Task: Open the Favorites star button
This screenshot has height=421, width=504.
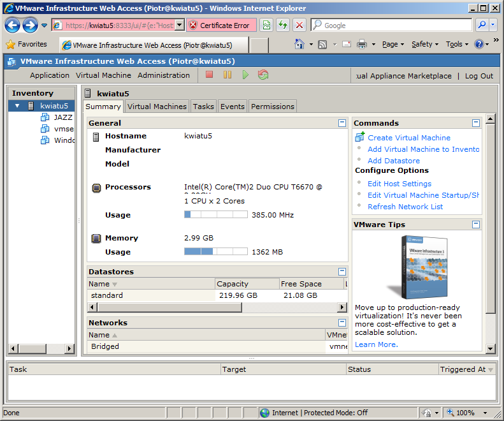Action: click(26, 44)
